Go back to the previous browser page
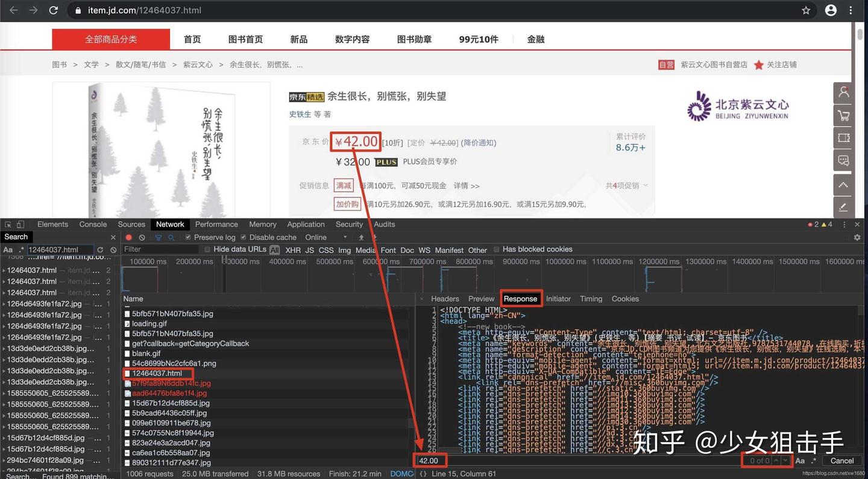Screen dimensions: 868x479 coord(13,10)
